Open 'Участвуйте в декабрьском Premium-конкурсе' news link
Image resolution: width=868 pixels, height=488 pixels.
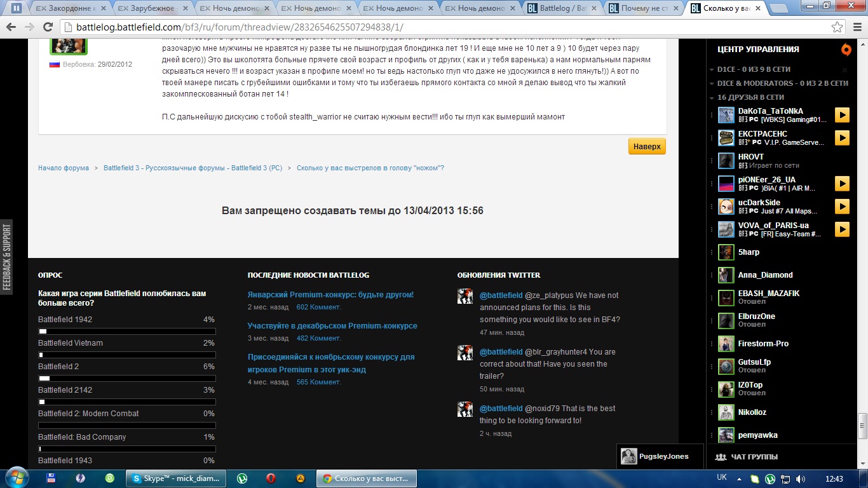332,326
